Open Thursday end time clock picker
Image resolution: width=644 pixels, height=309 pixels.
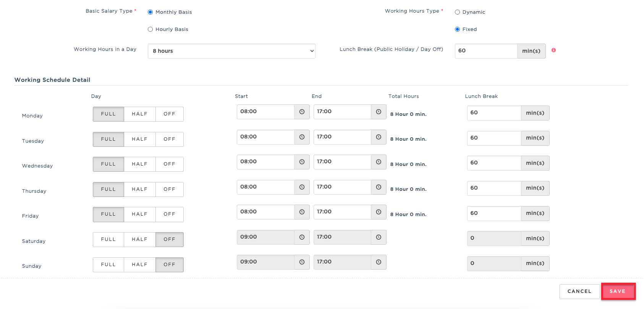[379, 187]
